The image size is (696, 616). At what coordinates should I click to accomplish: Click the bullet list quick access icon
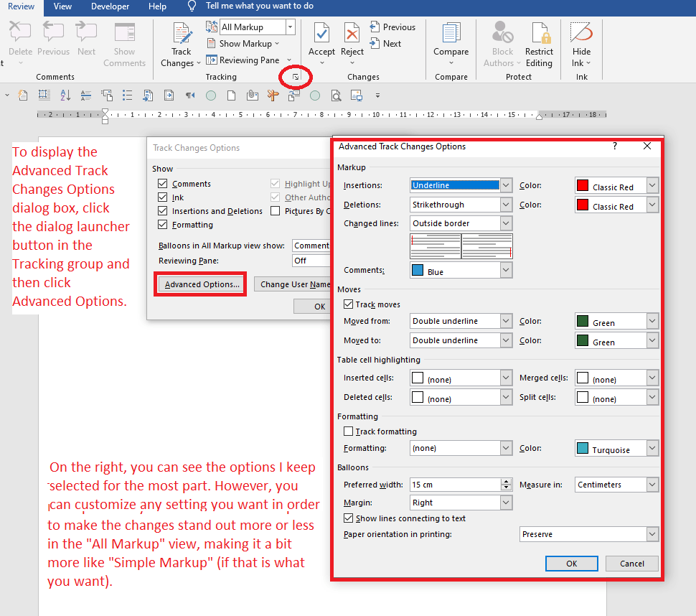click(x=128, y=95)
